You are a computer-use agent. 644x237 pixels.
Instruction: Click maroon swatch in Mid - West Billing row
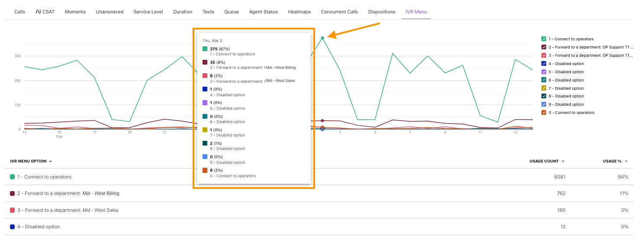click(x=13, y=193)
